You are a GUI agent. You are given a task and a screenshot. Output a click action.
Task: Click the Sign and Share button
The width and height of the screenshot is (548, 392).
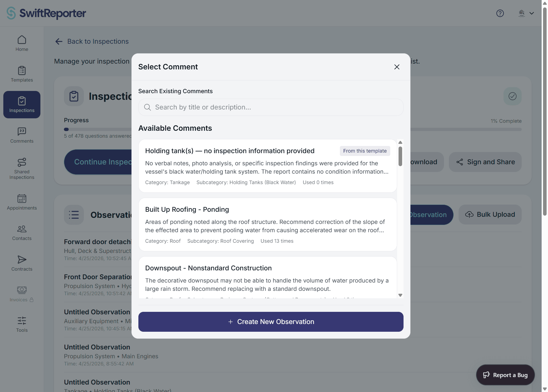(485, 162)
